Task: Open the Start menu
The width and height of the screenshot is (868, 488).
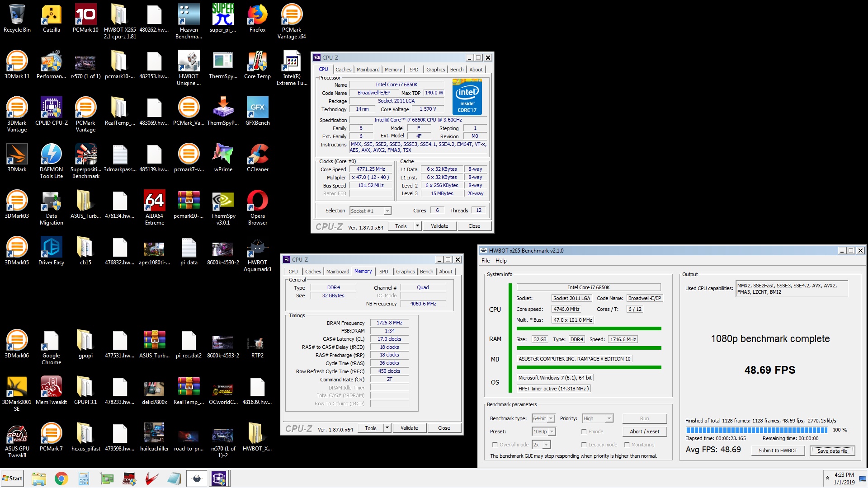Action: tap(12, 479)
